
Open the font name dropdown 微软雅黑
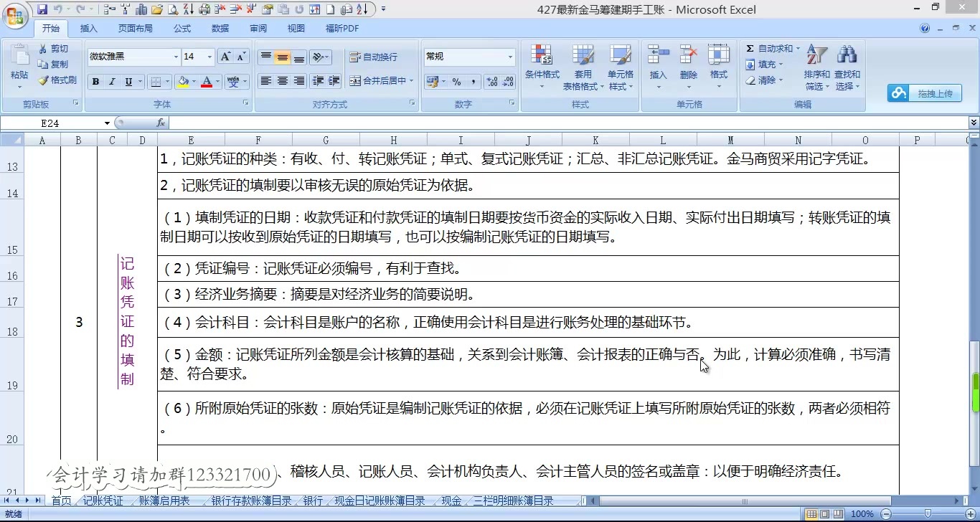click(176, 57)
